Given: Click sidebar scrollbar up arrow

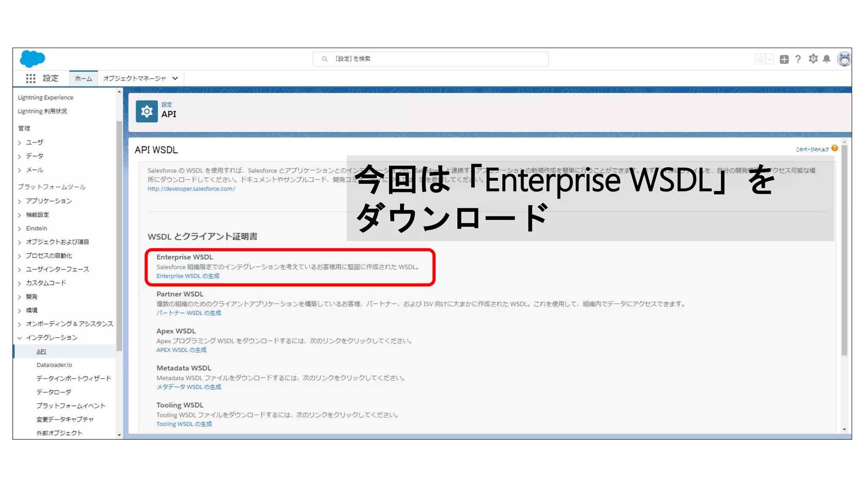Looking at the screenshot, I should pos(119,92).
